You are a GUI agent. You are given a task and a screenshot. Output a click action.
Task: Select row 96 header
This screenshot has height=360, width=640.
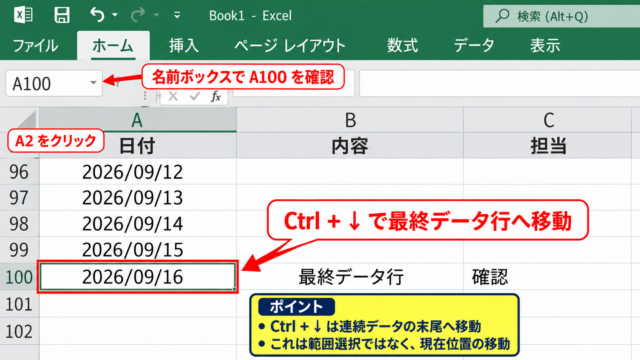point(19,172)
